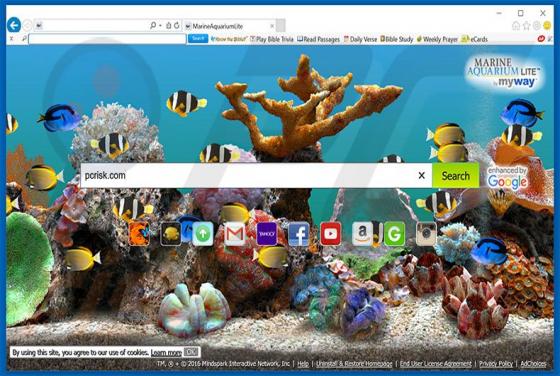Select the MarineAquariumLite tab
The image size is (560, 376).
(229, 26)
